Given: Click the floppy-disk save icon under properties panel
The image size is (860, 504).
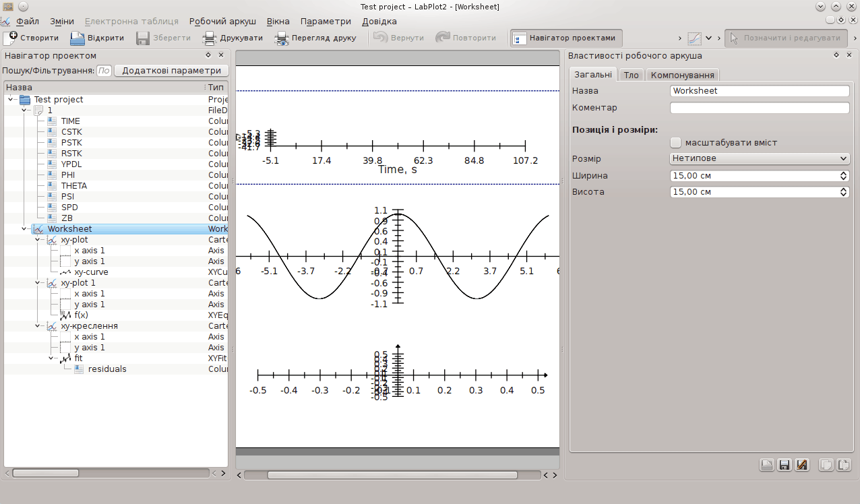Looking at the screenshot, I should pos(784,465).
